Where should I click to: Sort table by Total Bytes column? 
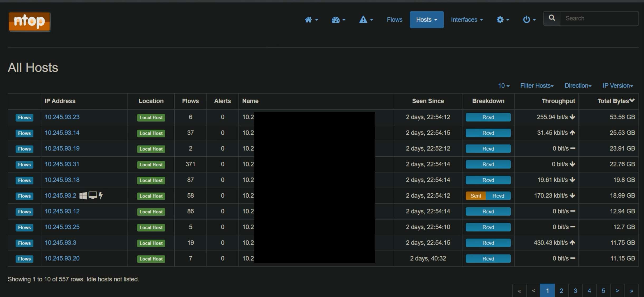coord(615,101)
